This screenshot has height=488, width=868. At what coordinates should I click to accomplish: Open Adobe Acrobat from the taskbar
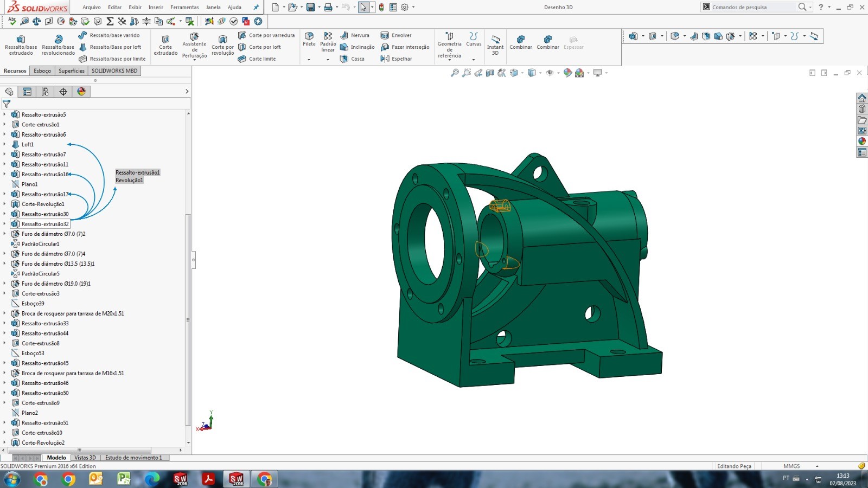208,479
